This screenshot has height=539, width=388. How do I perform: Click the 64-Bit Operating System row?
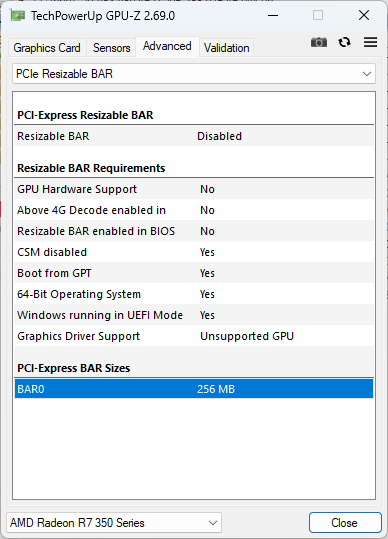click(x=194, y=294)
